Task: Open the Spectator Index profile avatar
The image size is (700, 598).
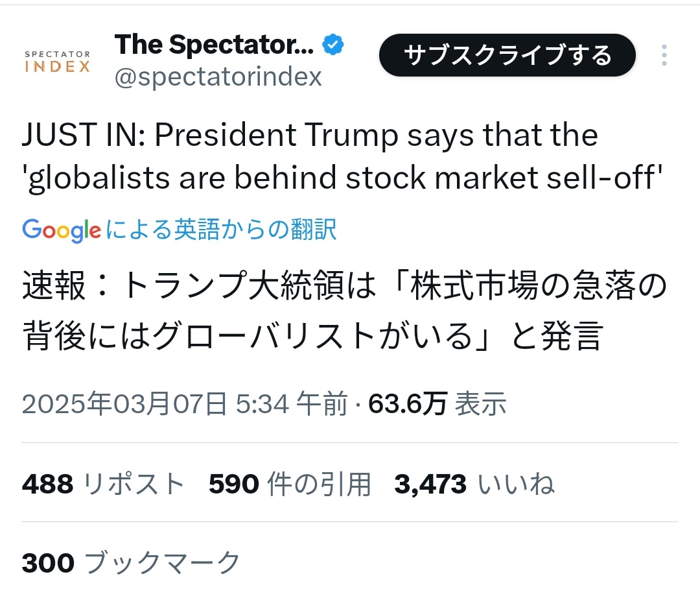Action: pos(57,62)
